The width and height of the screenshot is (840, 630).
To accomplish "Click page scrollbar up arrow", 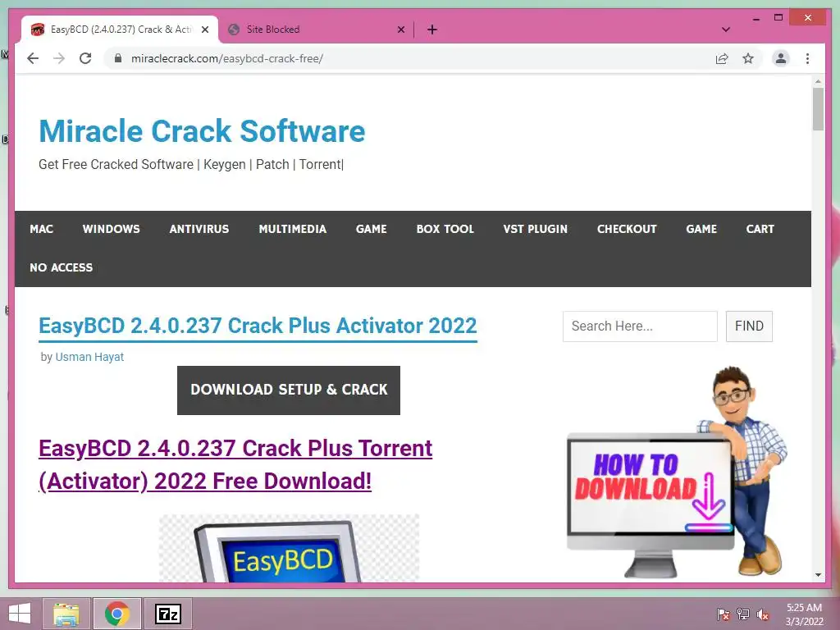I will 818,81.
